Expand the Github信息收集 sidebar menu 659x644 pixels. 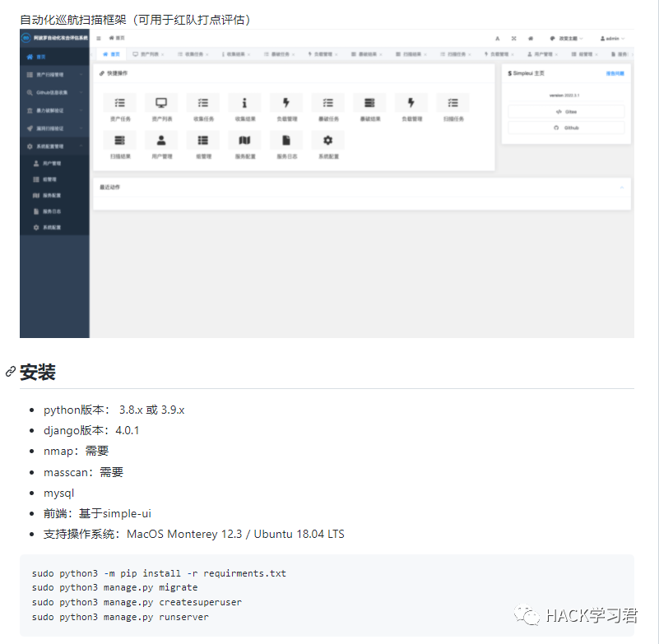tap(54, 92)
